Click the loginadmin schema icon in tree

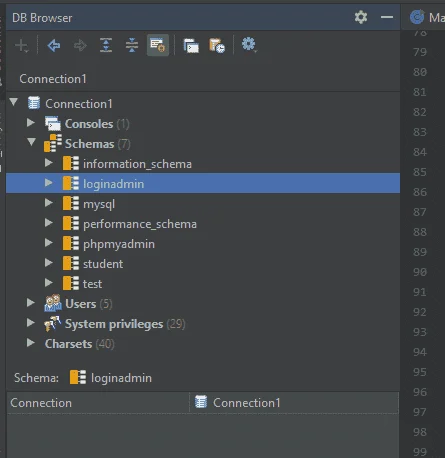[71, 183]
